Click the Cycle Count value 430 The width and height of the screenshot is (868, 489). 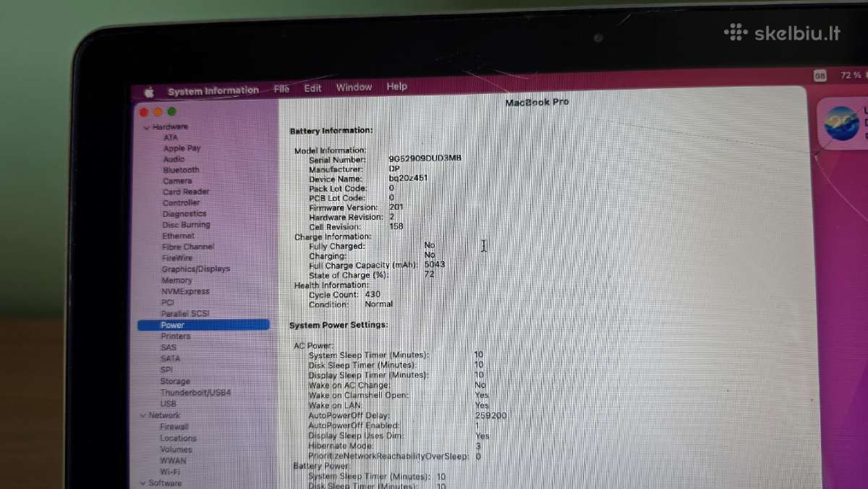[x=373, y=294]
